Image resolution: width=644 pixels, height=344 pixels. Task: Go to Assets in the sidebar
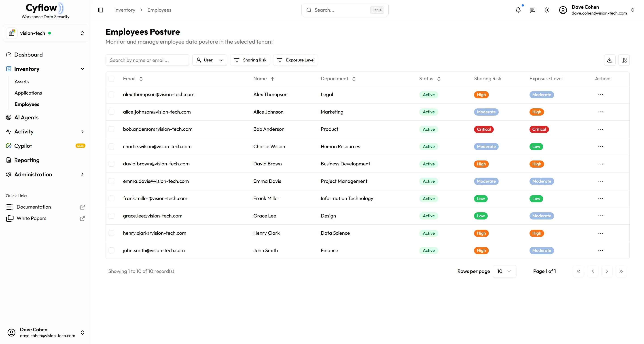tap(21, 81)
